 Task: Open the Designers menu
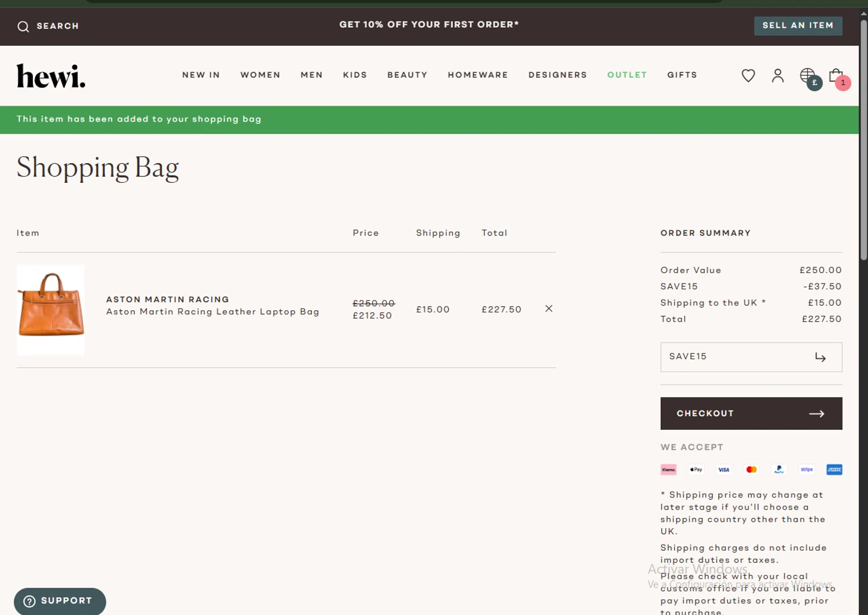[558, 75]
